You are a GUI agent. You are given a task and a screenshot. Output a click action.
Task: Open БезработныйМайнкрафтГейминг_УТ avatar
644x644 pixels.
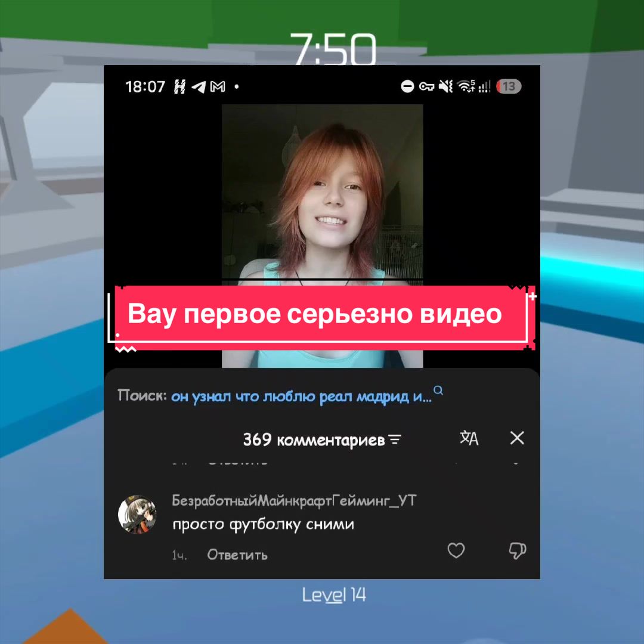[x=137, y=514]
